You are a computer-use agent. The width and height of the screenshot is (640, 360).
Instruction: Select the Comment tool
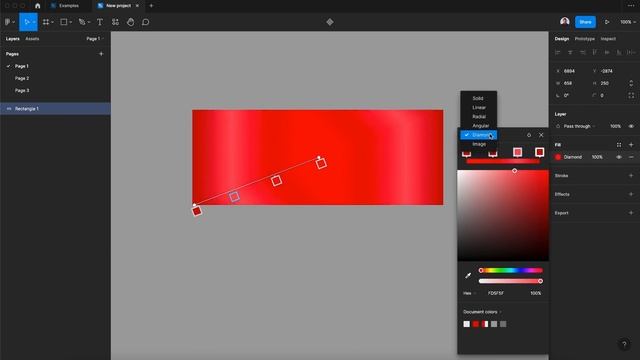point(146,22)
